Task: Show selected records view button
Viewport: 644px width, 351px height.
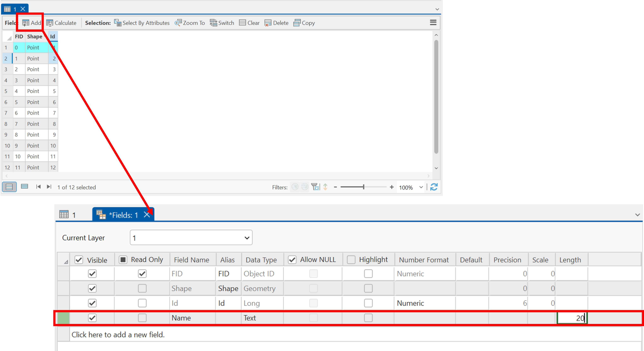Action: point(24,187)
